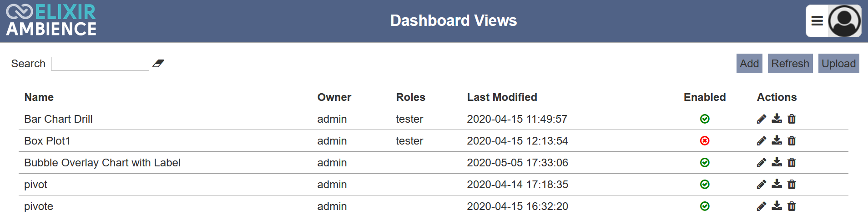
Task: Sort by the Last Modified column
Action: pos(502,97)
